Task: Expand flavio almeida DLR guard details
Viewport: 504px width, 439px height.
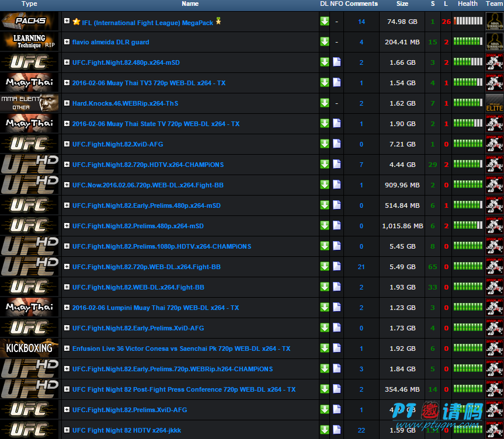Action: click(x=67, y=42)
